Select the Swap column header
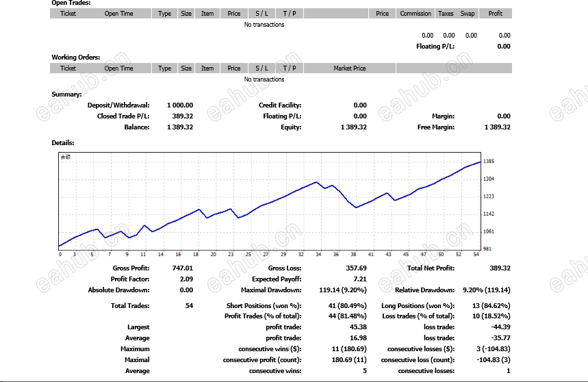The width and height of the screenshot is (588, 382). 468,14
